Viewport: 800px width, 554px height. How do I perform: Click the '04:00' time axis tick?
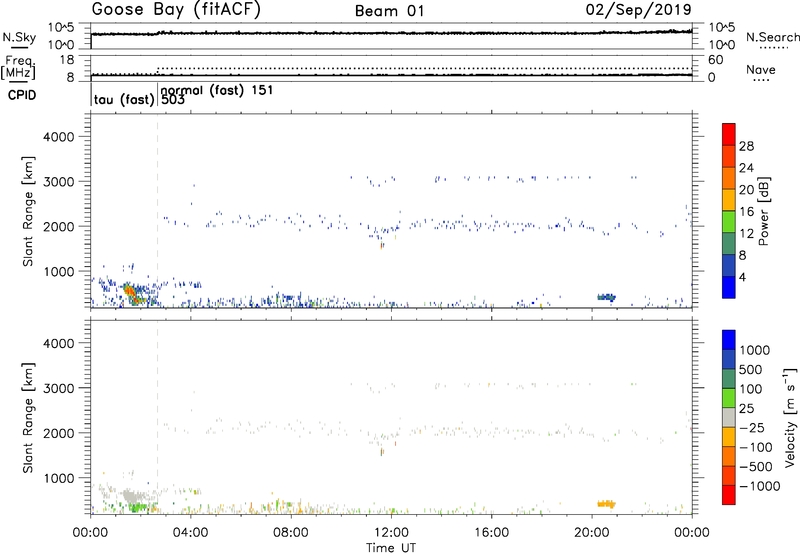click(190, 533)
